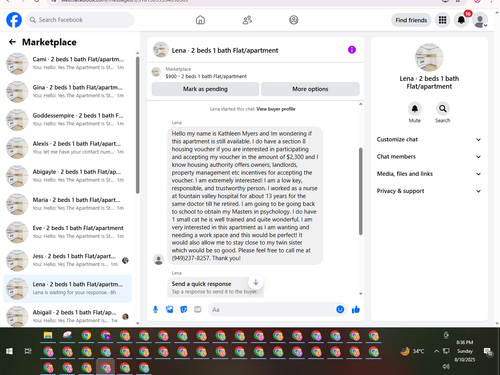Click the More options button

point(310,89)
